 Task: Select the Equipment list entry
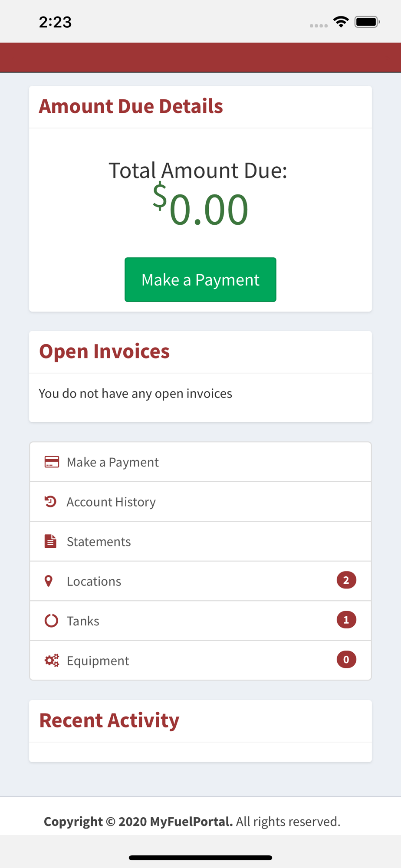(x=200, y=661)
